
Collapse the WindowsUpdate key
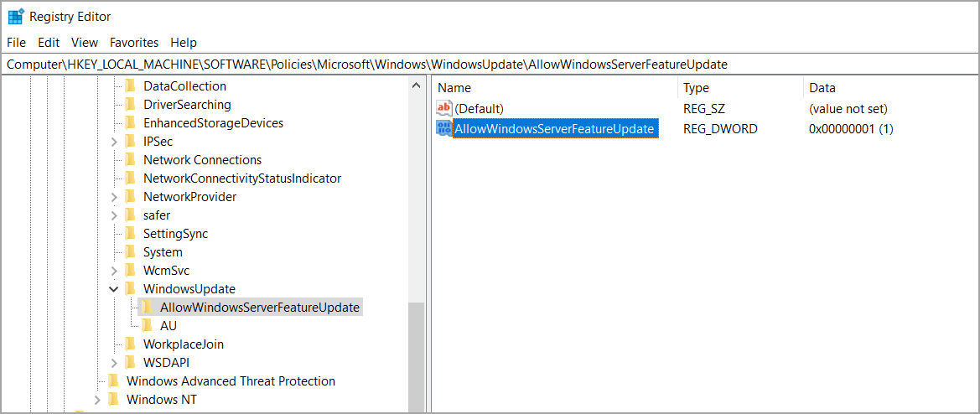[114, 288]
